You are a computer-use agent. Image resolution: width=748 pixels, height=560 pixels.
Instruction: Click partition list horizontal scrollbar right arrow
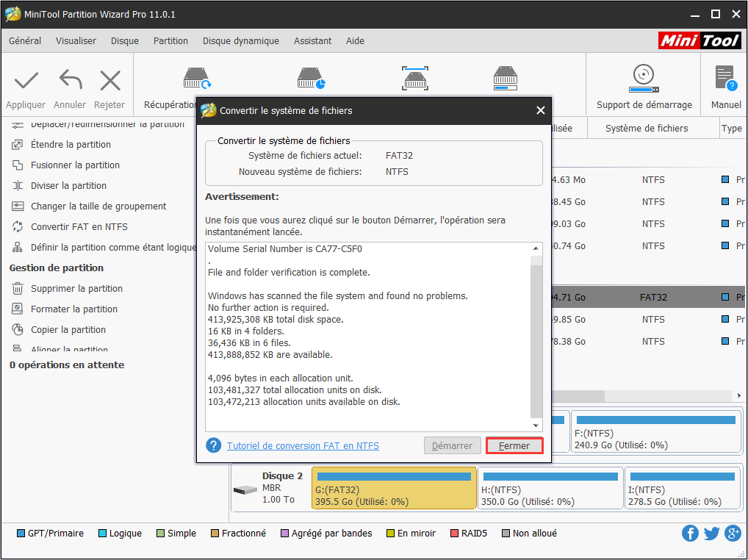pos(739,396)
